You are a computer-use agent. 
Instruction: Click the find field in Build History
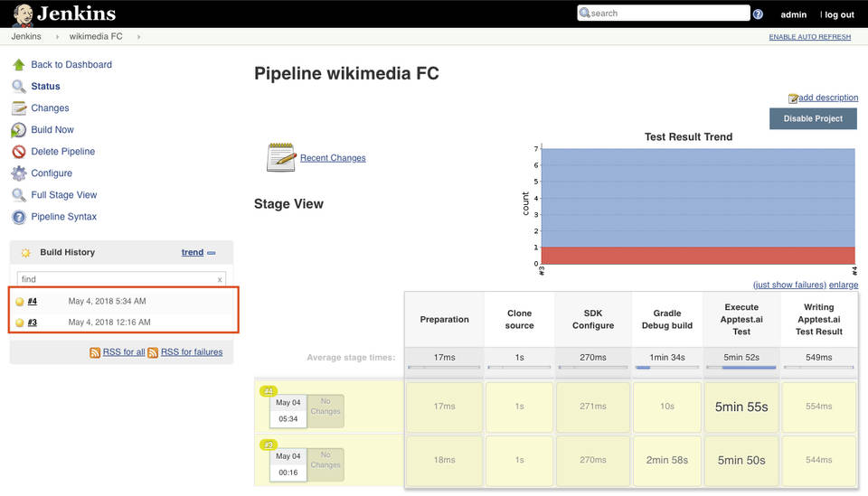114,279
